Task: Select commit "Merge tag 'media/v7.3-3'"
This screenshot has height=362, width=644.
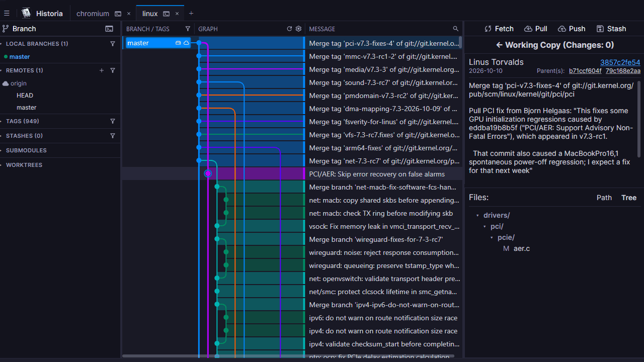Action: (384, 69)
